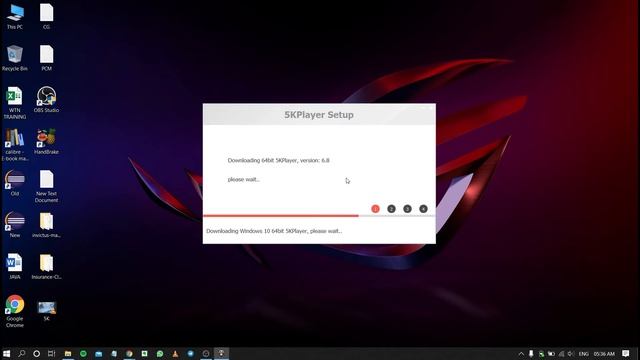Click the red step 1 indicator

click(376, 209)
